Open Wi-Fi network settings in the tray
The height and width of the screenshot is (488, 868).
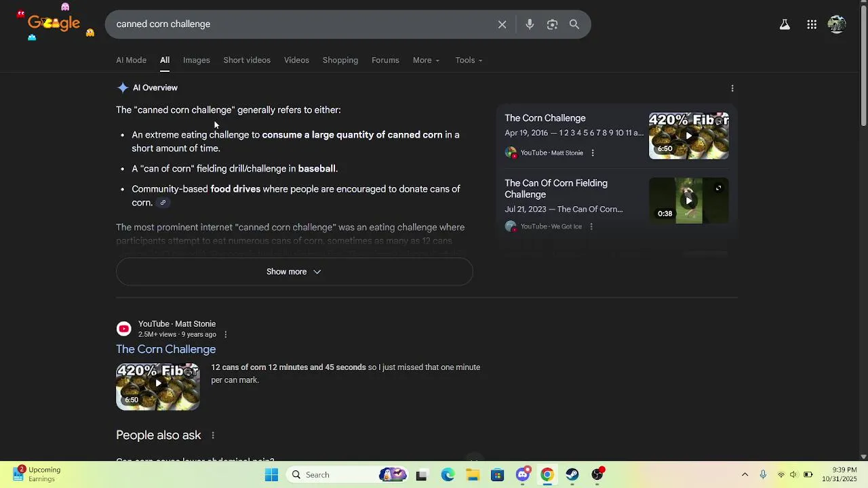781,475
